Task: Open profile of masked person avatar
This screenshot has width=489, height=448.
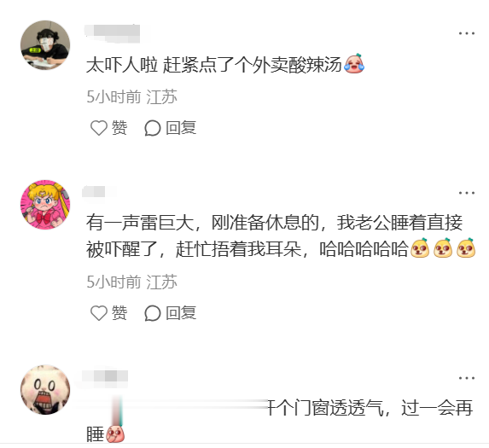Action: point(45,45)
